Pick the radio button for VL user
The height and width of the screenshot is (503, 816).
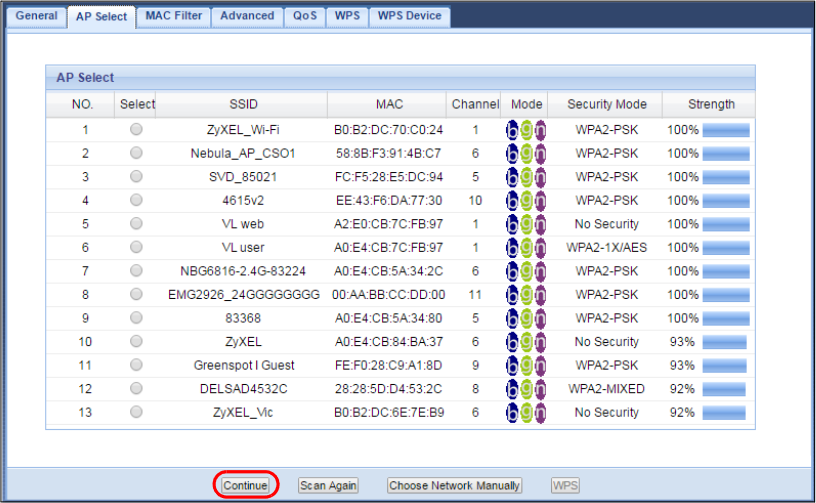tap(136, 247)
